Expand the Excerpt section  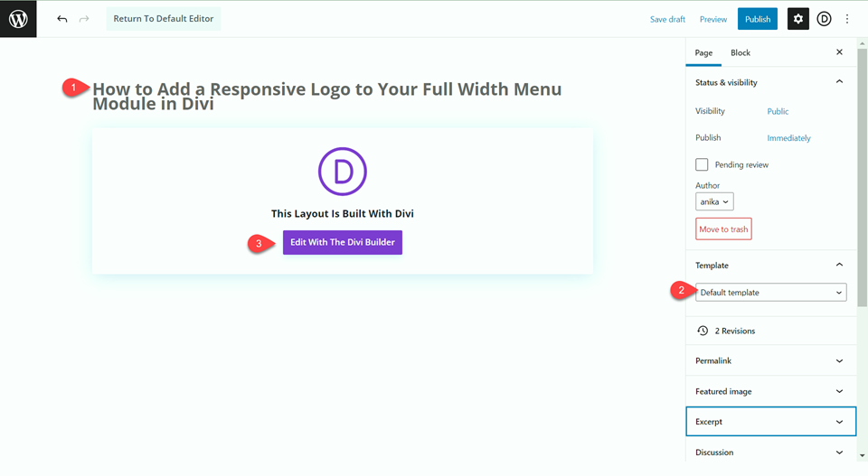click(770, 421)
